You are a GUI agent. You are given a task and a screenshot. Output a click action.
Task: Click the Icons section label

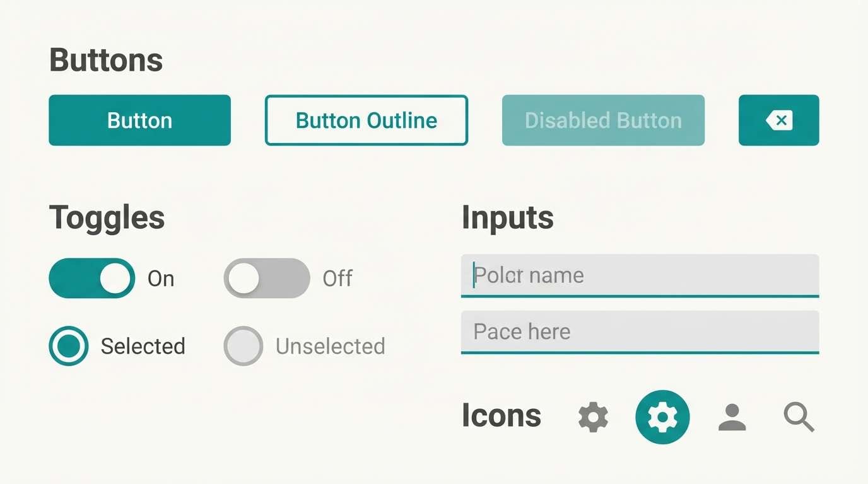point(501,415)
